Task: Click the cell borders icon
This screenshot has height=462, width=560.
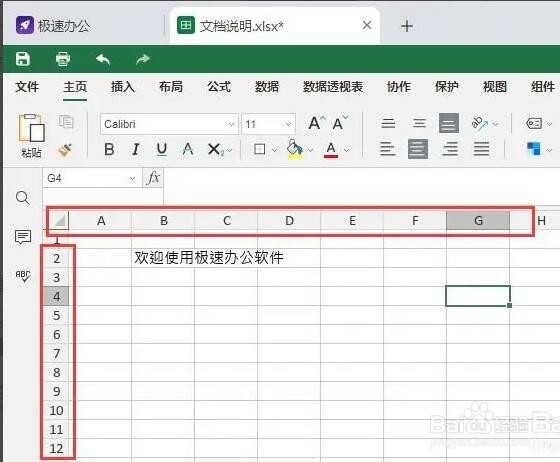Action: (x=260, y=149)
